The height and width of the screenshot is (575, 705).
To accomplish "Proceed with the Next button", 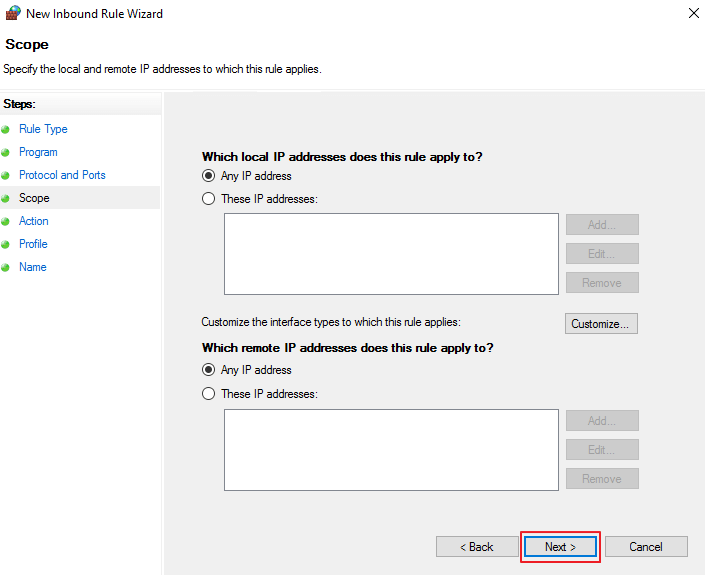I will click(x=560, y=547).
